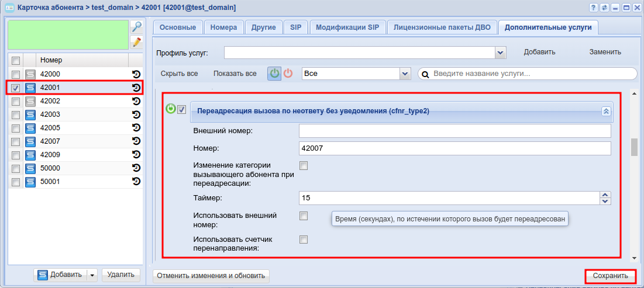Viewport: 644px width, 288px height.
Task: Open history icon for number 50000
Action: pyautogui.click(x=136, y=168)
